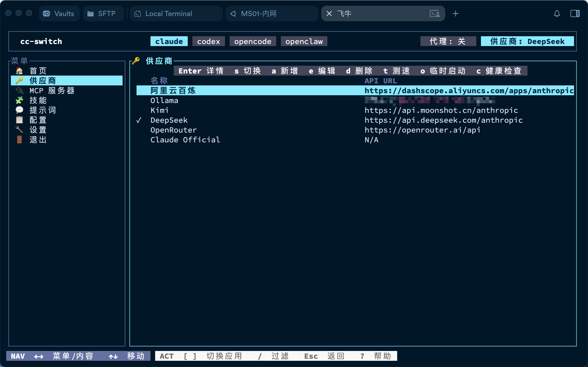Click s 切换 action hint

click(247, 71)
